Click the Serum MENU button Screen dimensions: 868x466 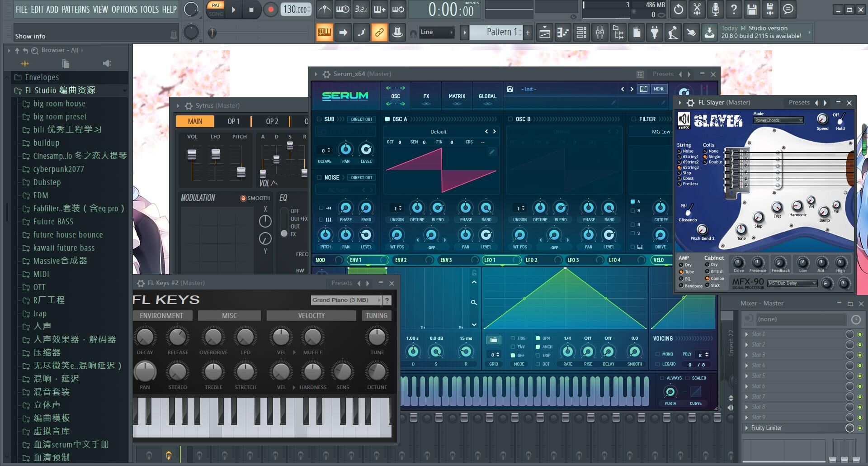coord(659,89)
